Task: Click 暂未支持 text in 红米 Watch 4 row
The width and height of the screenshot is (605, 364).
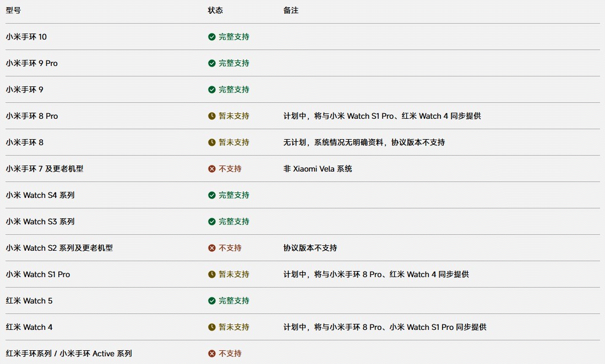Action: pyautogui.click(x=234, y=327)
